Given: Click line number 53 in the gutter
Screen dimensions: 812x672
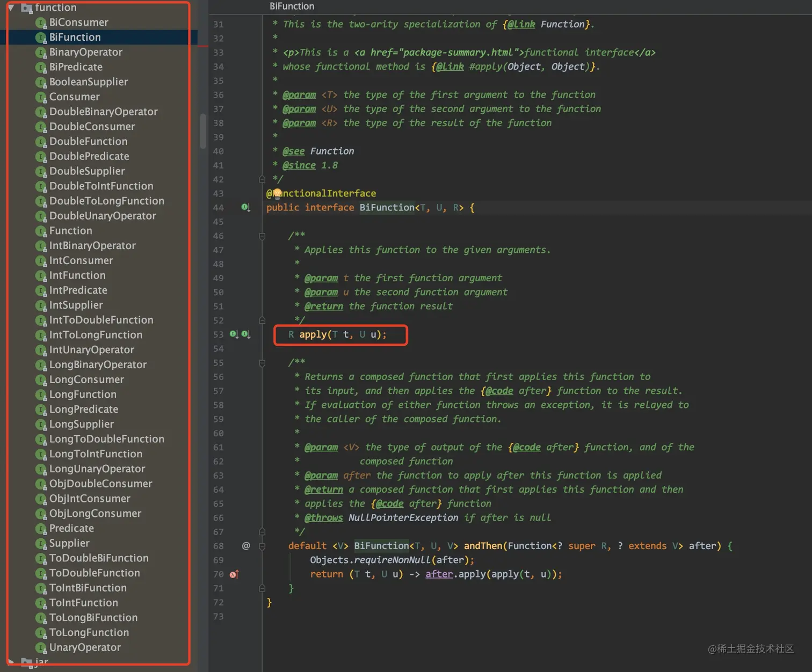Looking at the screenshot, I should (x=218, y=334).
